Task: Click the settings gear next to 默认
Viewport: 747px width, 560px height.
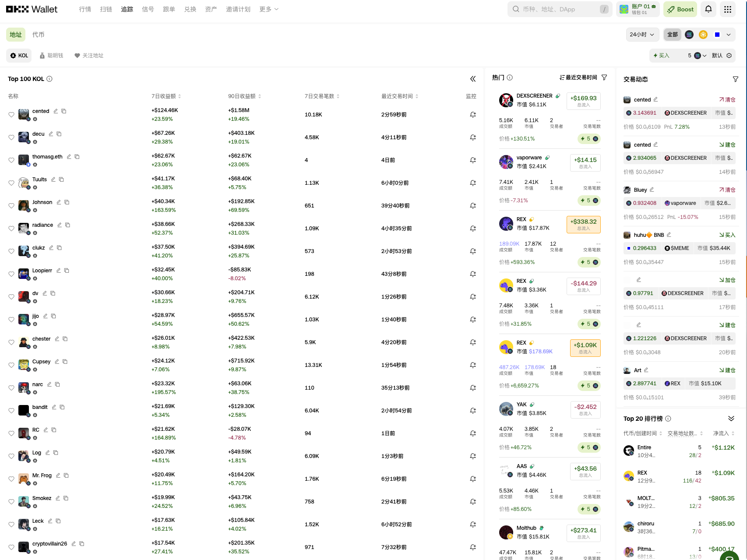Action: [x=729, y=56]
